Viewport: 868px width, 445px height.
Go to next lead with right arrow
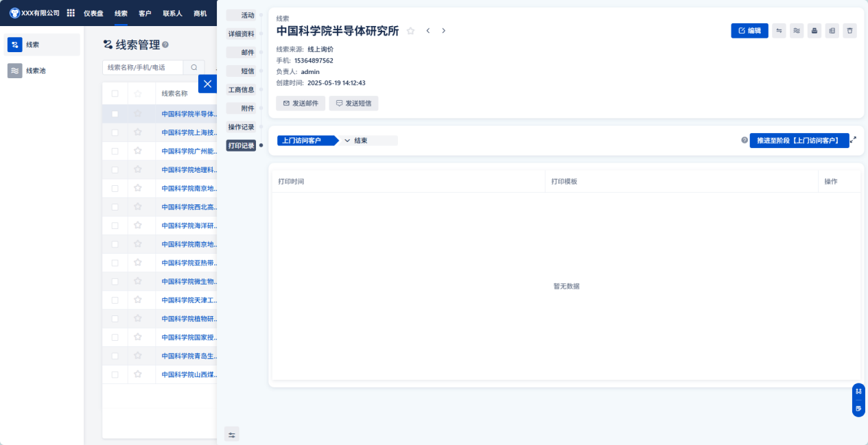coord(444,31)
